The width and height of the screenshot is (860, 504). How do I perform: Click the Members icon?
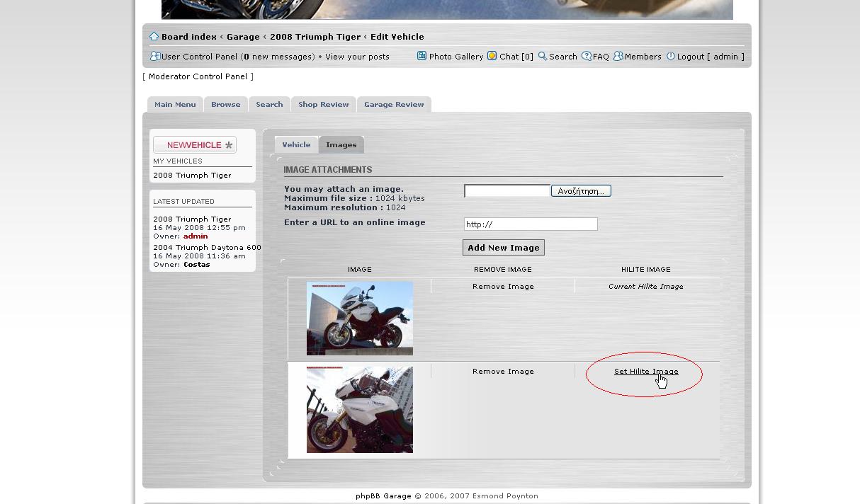618,56
